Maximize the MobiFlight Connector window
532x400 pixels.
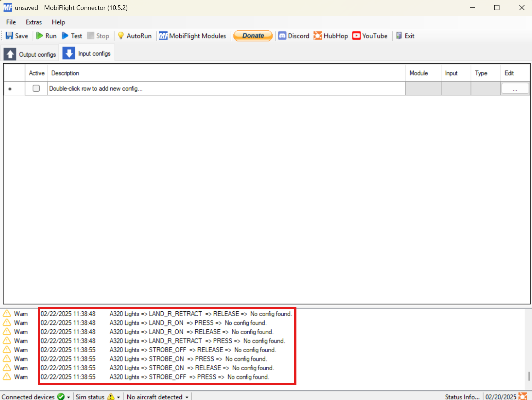pos(497,7)
